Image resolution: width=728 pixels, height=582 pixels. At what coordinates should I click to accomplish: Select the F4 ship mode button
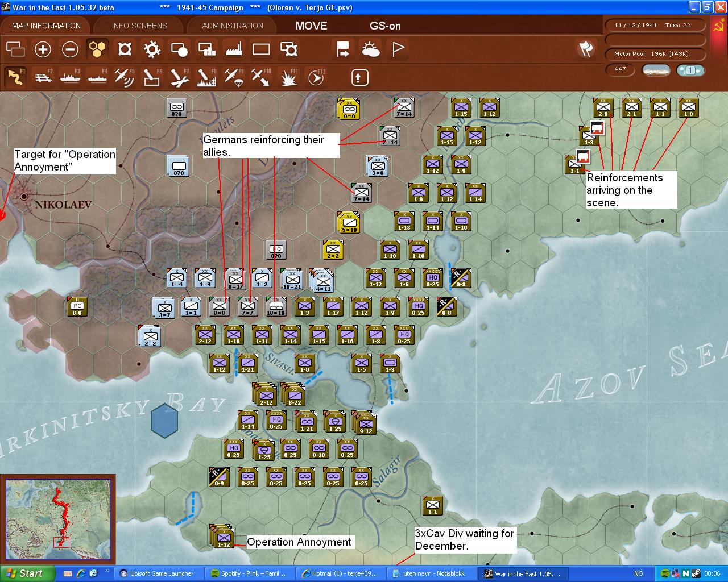pos(97,77)
